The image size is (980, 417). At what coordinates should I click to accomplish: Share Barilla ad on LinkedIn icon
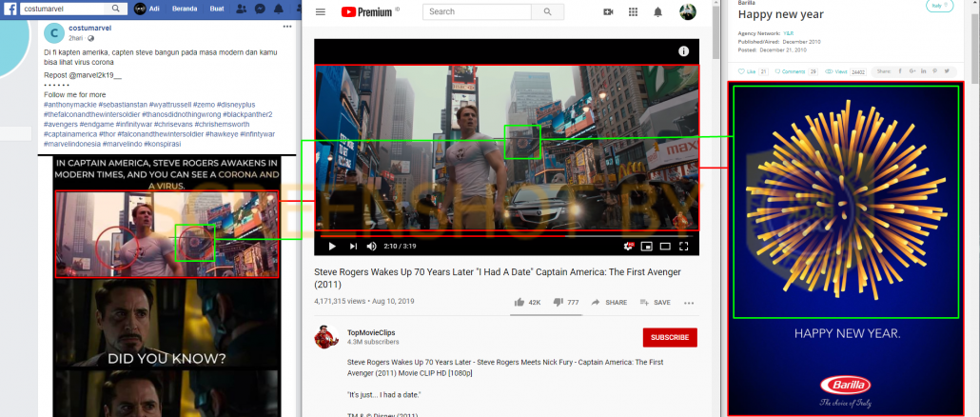924,72
